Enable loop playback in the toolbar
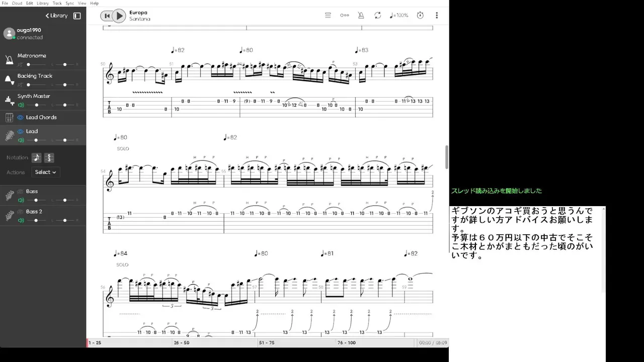The width and height of the screenshot is (644, 362). coord(377,16)
